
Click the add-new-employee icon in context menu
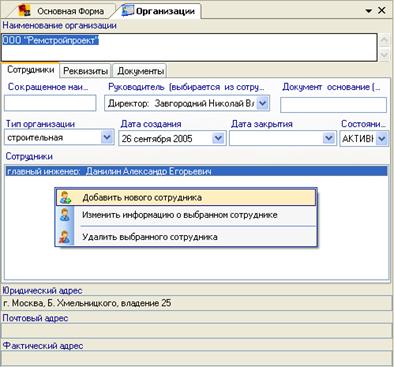click(x=65, y=198)
